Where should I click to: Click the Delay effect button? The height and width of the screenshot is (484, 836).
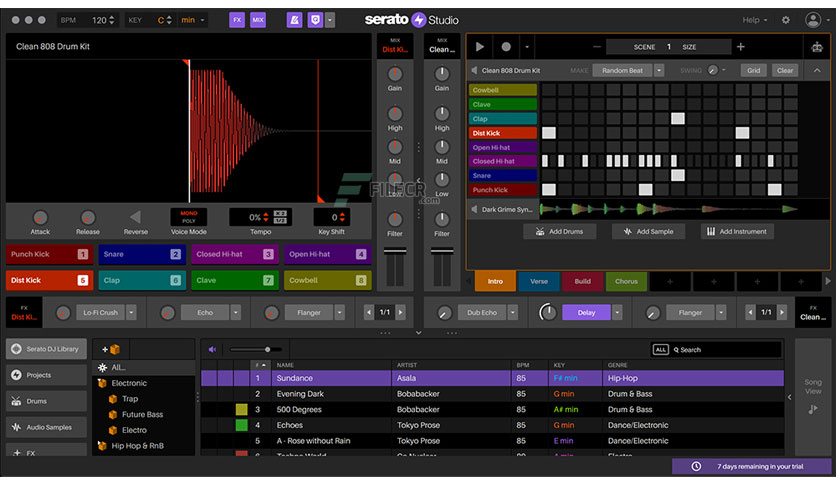pos(586,313)
